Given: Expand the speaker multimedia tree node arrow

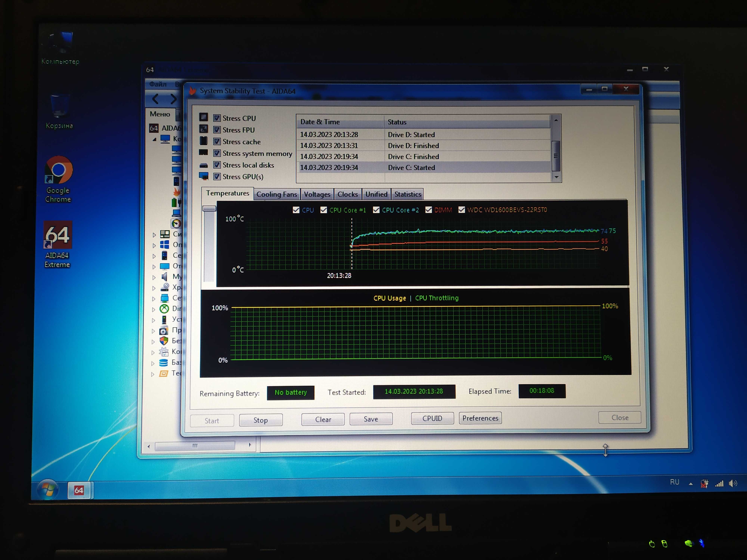Looking at the screenshot, I should [154, 277].
